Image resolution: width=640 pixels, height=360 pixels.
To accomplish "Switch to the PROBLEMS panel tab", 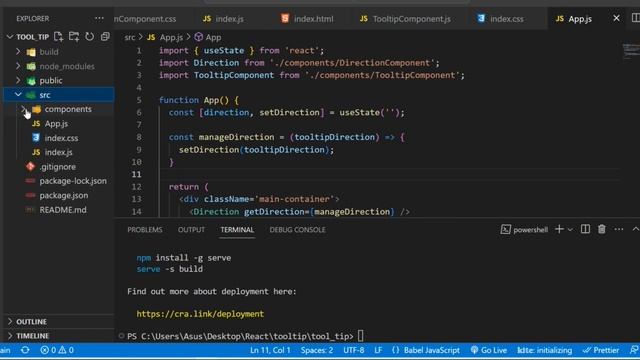I will coord(145,230).
